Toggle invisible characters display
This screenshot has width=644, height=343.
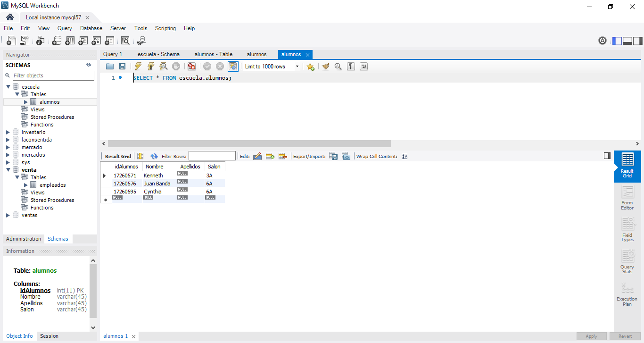[351, 67]
